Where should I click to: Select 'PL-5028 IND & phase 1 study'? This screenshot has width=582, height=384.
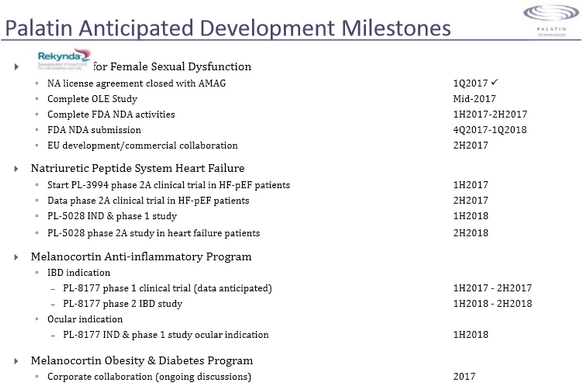[112, 216]
